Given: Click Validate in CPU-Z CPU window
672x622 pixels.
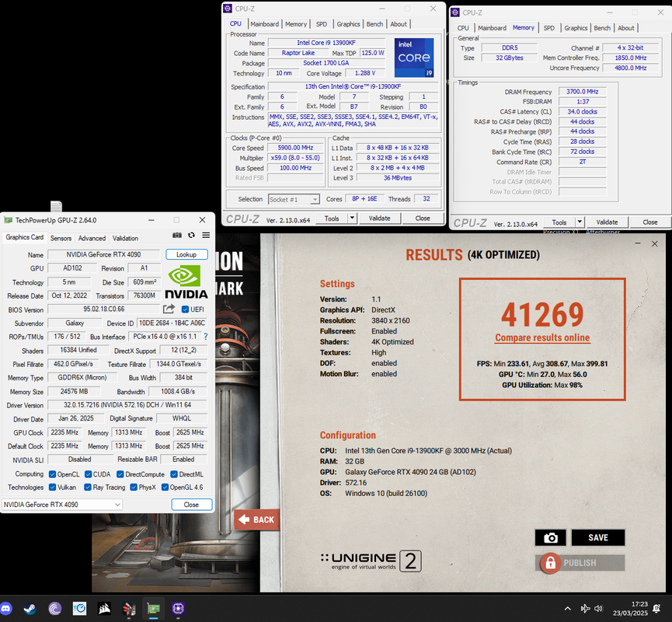Looking at the screenshot, I should pyautogui.click(x=380, y=218).
